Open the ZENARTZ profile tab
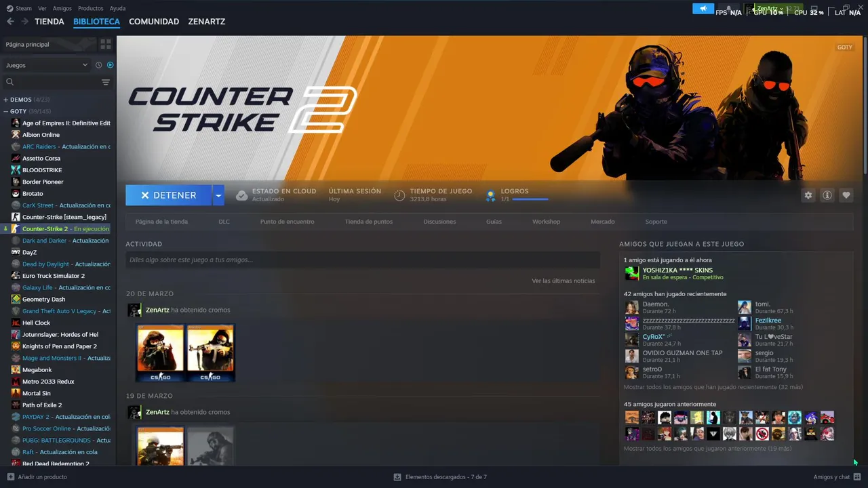 coord(207,22)
